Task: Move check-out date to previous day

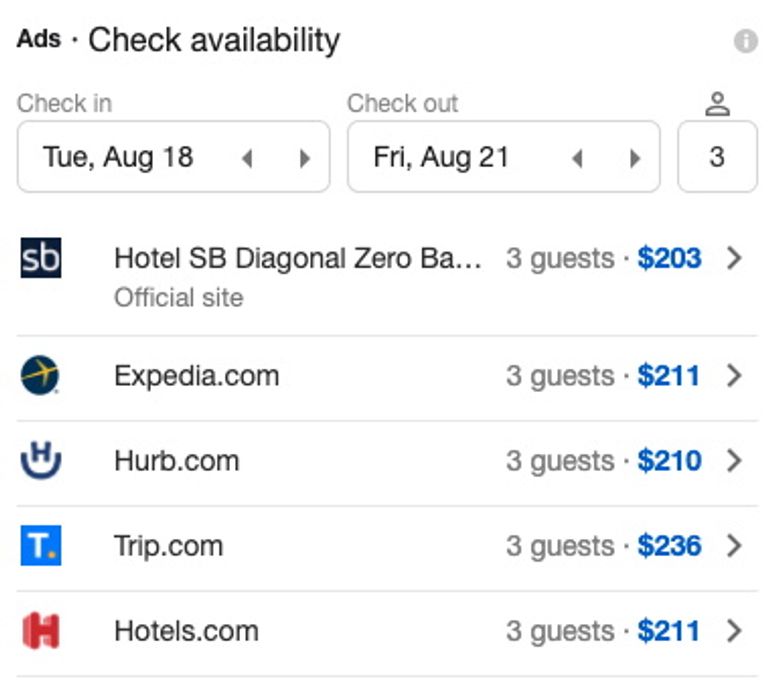Action: 577,158
